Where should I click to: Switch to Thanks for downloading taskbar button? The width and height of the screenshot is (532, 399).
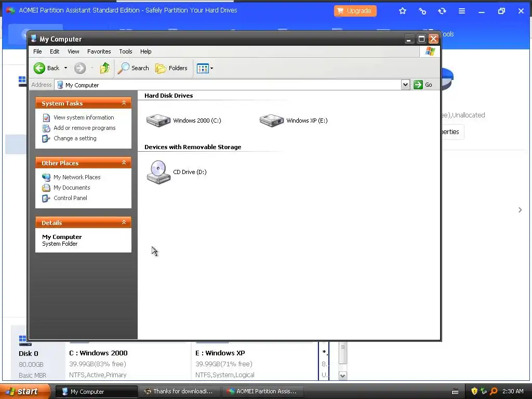(x=179, y=392)
